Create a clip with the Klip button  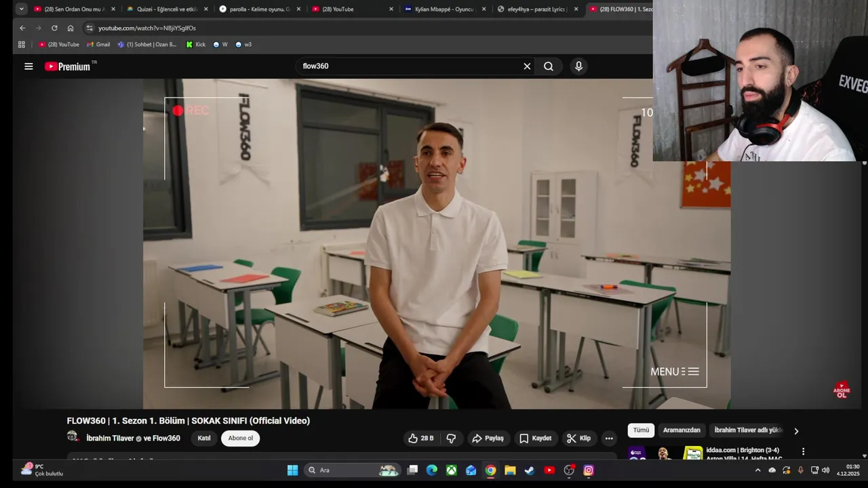click(578, 439)
